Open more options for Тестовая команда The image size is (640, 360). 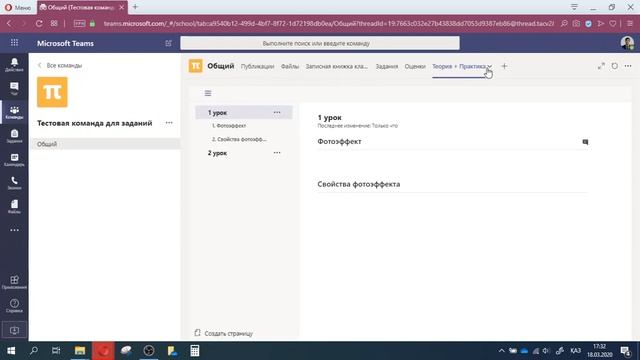(169, 123)
